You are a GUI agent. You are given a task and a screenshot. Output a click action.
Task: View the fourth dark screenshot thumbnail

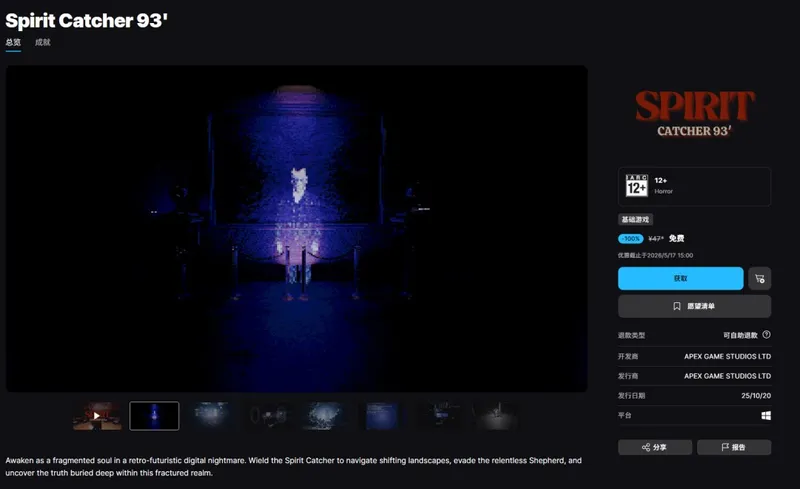(x=268, y=415)
